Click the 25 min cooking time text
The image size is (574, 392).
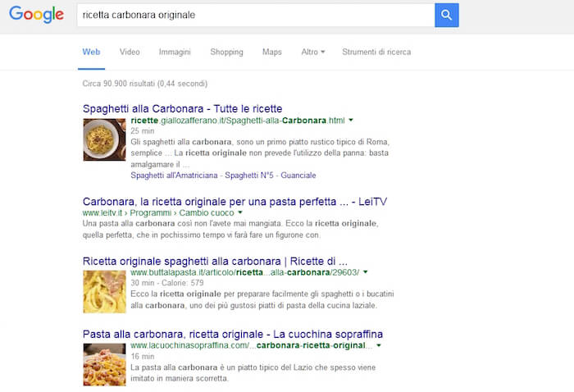(x=143, y=131)
